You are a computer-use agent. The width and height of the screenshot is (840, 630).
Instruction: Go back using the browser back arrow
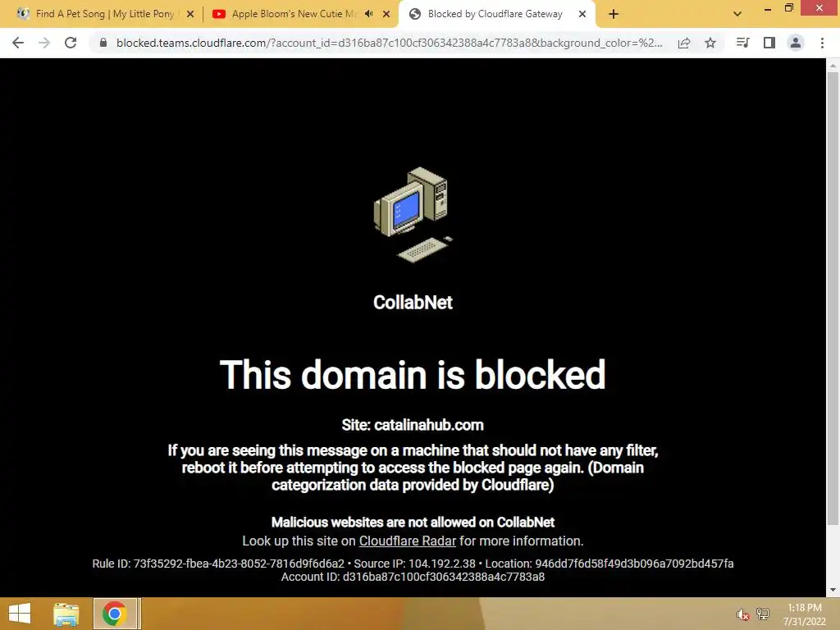(18, 43)
